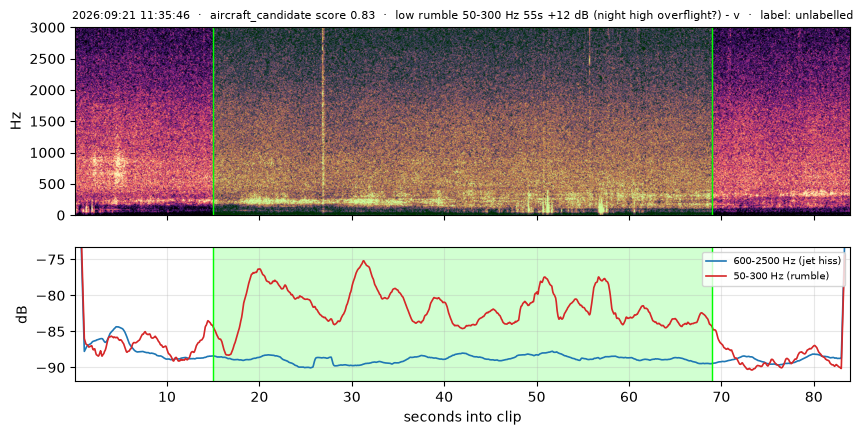Click the green start marker line in spectrogram

coord(214,121)
